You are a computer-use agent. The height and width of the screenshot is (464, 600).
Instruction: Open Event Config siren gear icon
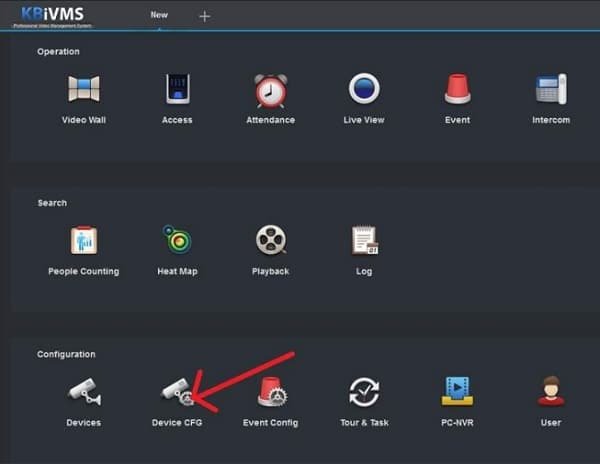pos(272,391)
